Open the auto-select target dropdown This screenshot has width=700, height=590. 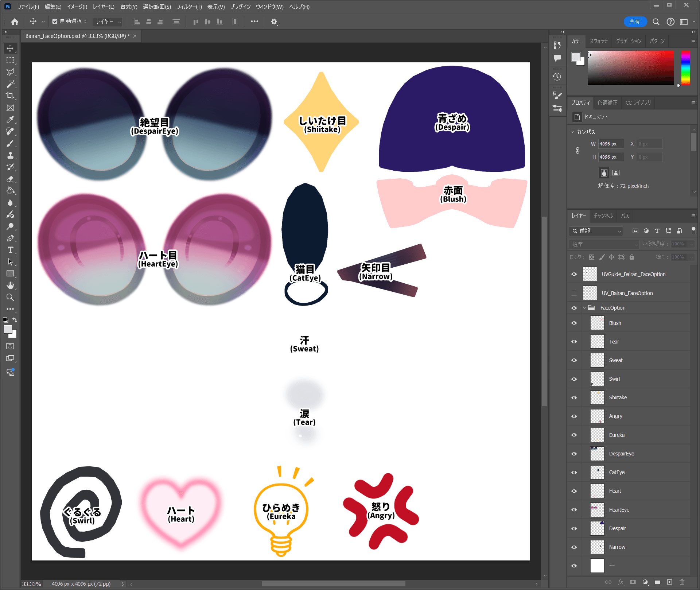click(x=108, y=22)
